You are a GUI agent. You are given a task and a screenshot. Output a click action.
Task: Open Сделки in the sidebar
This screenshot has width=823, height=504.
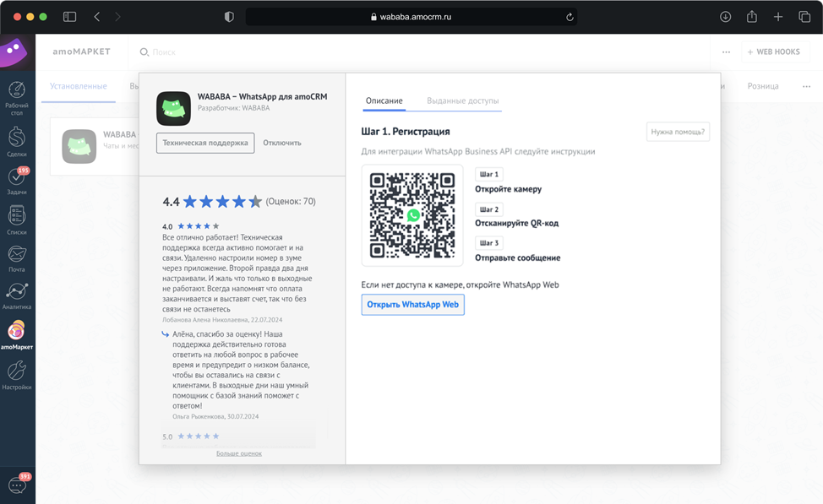[x=17, y=142]
